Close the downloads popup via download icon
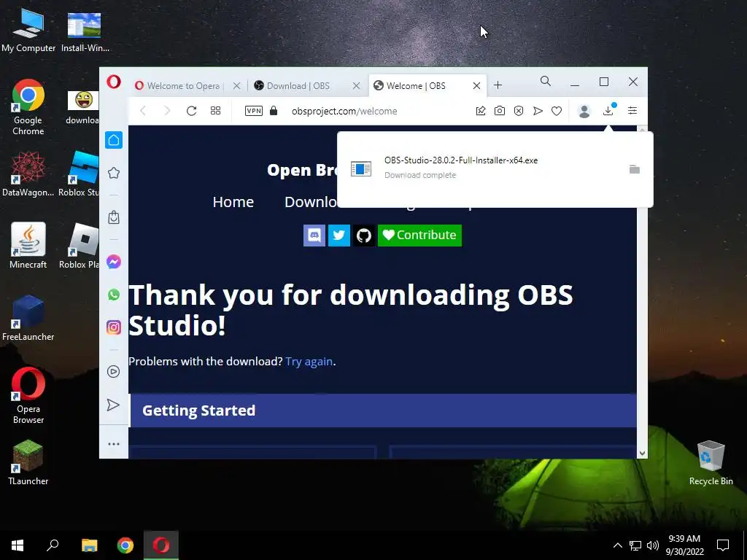 tap(608, 111)
